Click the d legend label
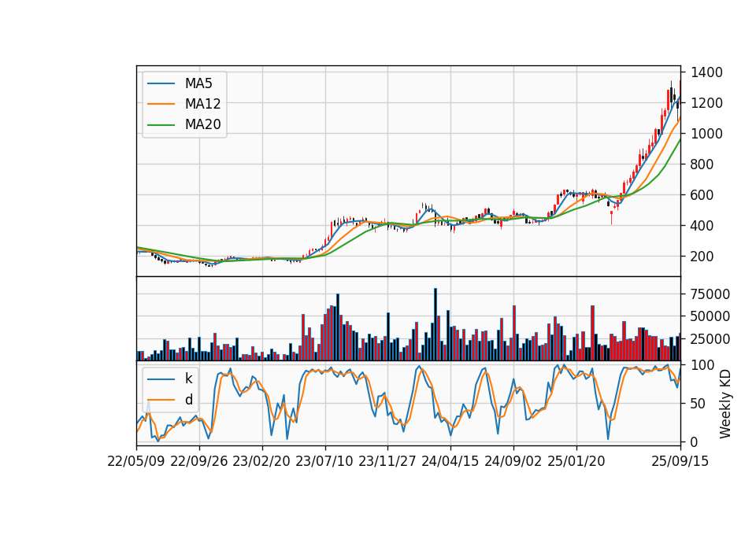Screen dimensions: 756x543 click(188, 400)
